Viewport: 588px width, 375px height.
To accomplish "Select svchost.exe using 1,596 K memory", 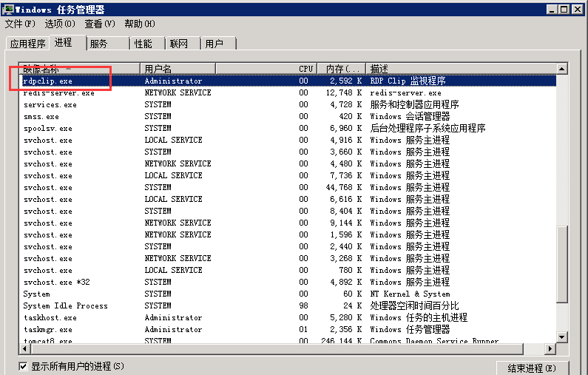I will click(x=288, y=234).
